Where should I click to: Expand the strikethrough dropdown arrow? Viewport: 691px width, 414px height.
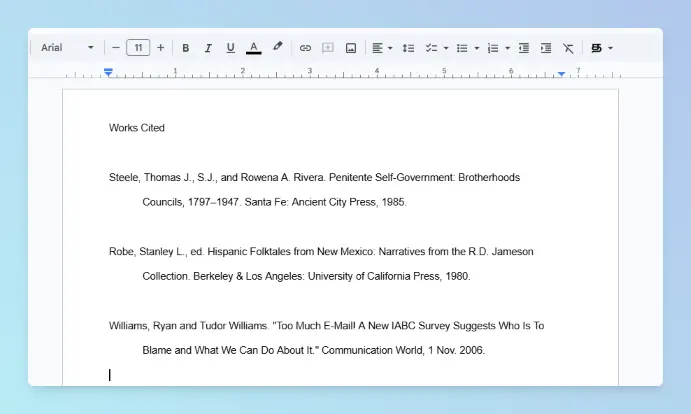[610, 48]
